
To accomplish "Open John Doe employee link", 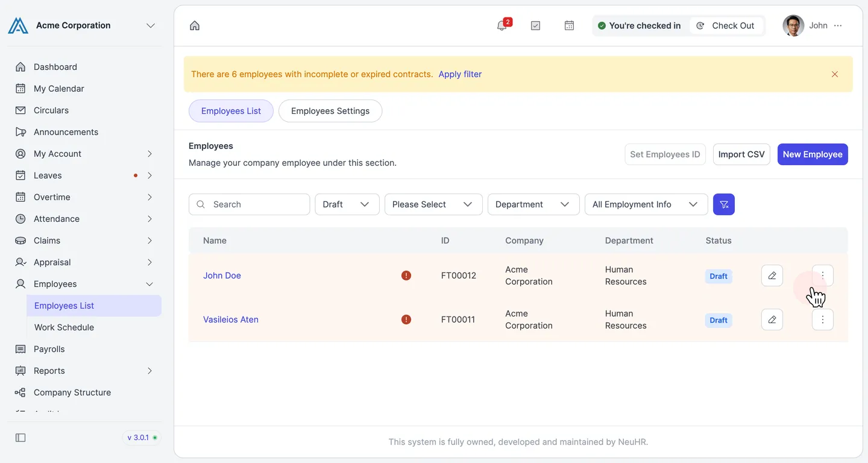I will click(x=222, y=276).
